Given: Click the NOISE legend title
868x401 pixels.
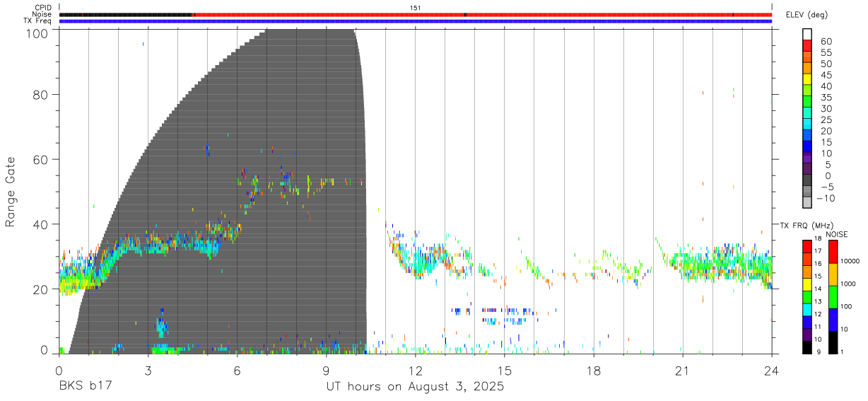Looking at the screenshot, I should click(836, 234).
